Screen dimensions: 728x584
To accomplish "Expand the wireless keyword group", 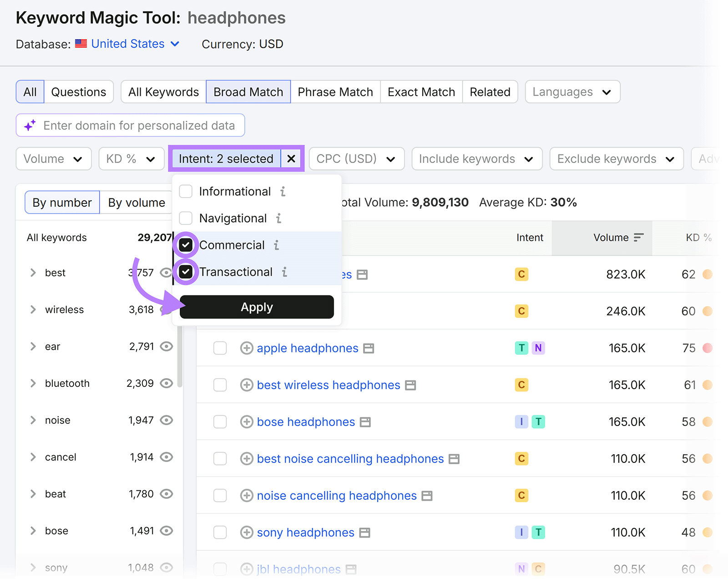I will click(x=33, y=310).
